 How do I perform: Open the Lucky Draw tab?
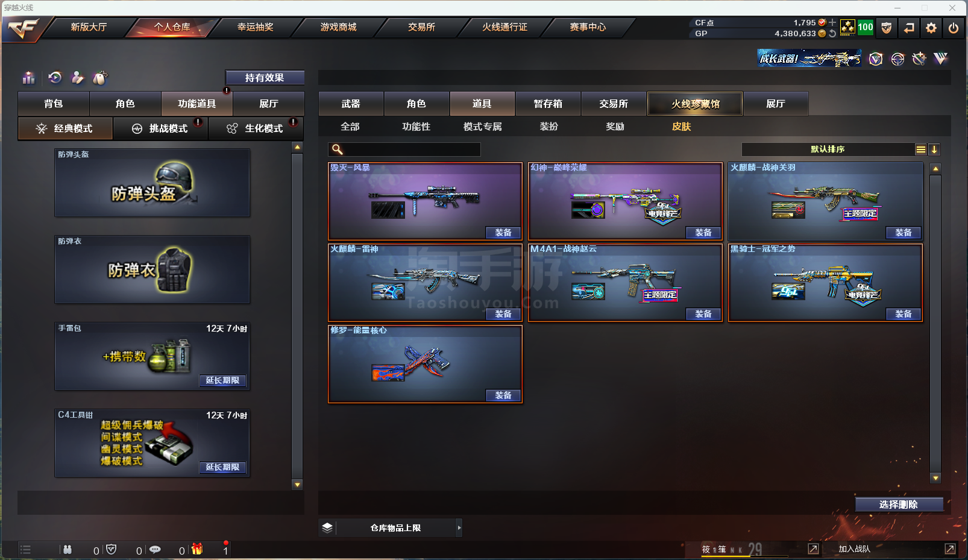point(255,27)
